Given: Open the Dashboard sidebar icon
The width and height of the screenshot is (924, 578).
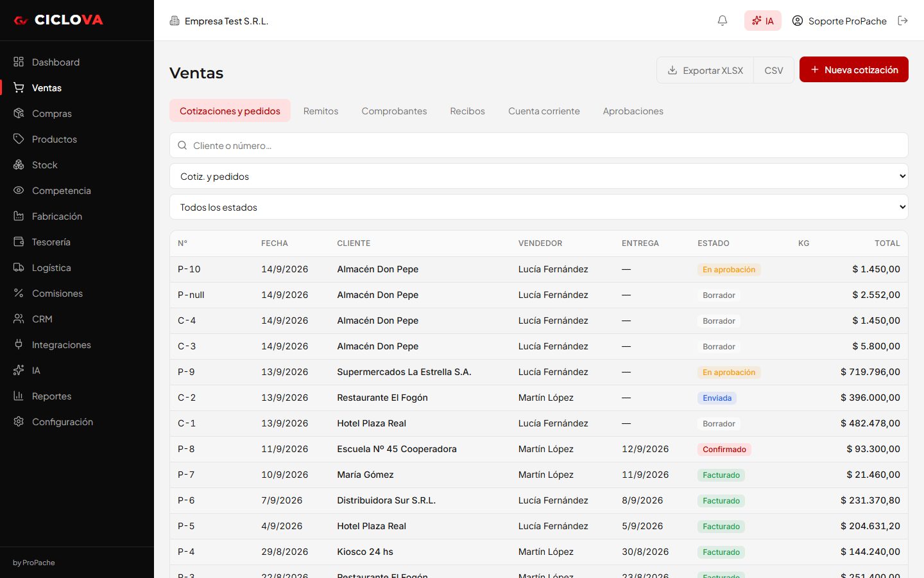Looking at the screenshot, I should [x=19, y=62].
